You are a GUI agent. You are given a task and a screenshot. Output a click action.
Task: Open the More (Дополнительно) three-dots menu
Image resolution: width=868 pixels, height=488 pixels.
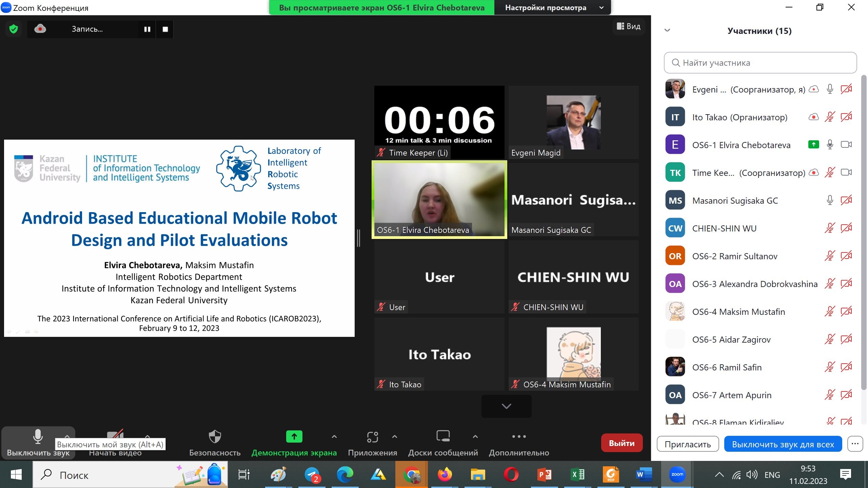tap(519, 436)
